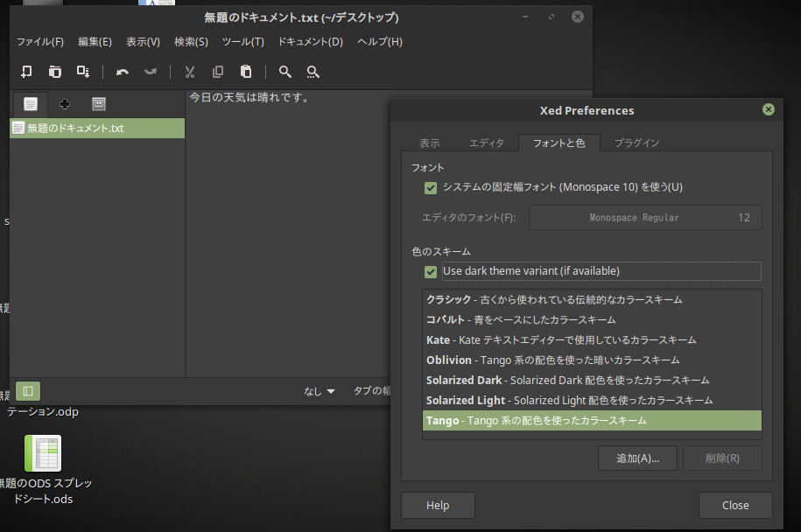
Task: Open syntax highlighting なし dropdown
Action: click(x=320, y=391)
